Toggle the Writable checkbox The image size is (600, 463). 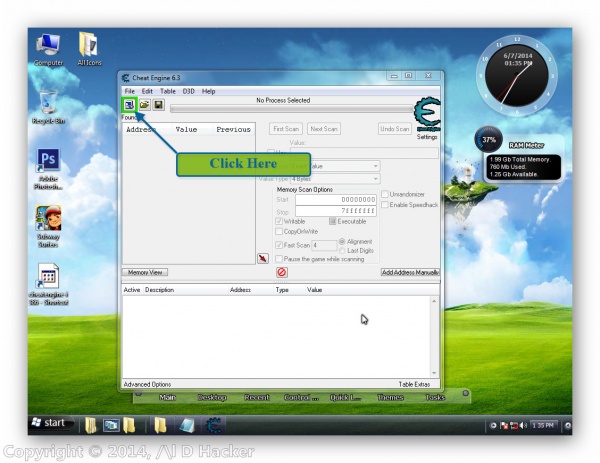tap(279, 222)
